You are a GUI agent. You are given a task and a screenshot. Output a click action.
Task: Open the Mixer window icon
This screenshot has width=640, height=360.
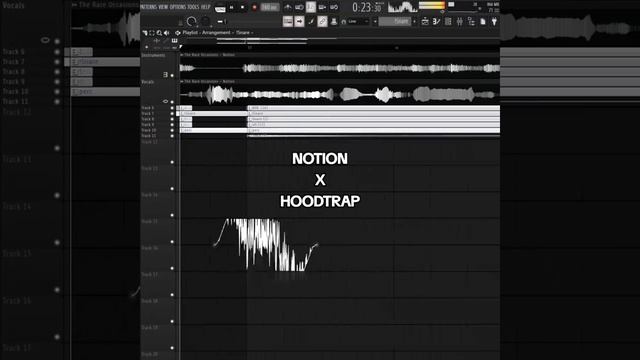460,22
